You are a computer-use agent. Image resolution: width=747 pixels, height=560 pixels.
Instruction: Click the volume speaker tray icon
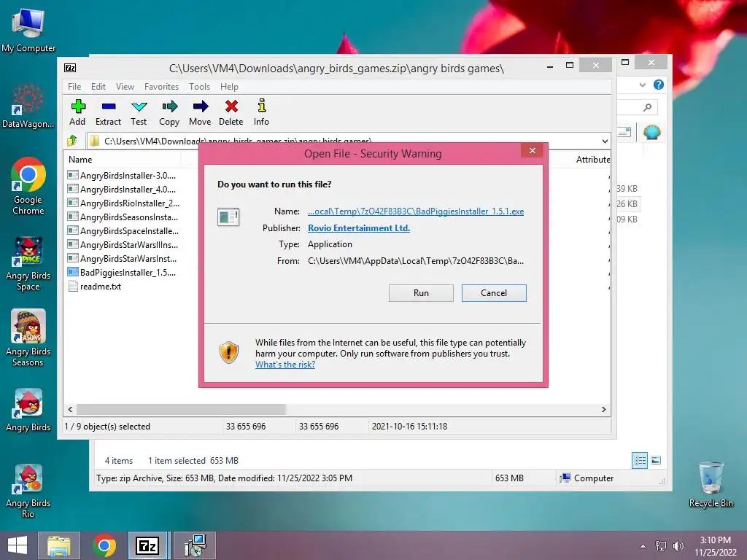point(678,546)
